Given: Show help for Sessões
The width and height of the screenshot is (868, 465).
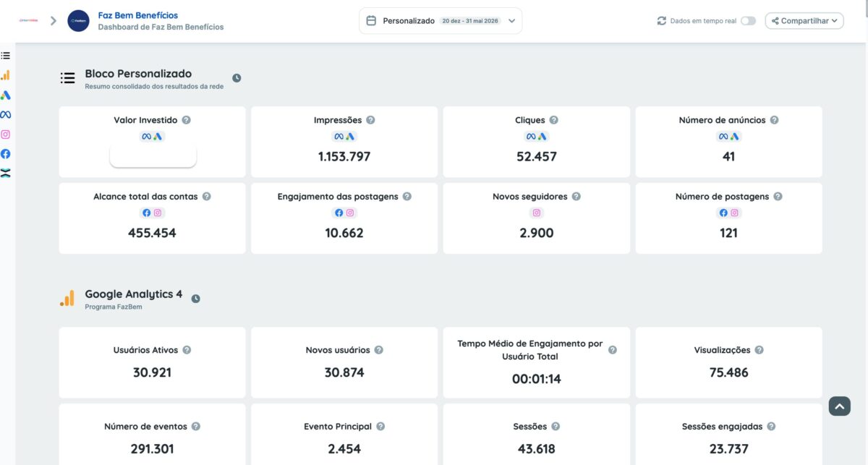Looking at the screenshot, I should [556, 427].
